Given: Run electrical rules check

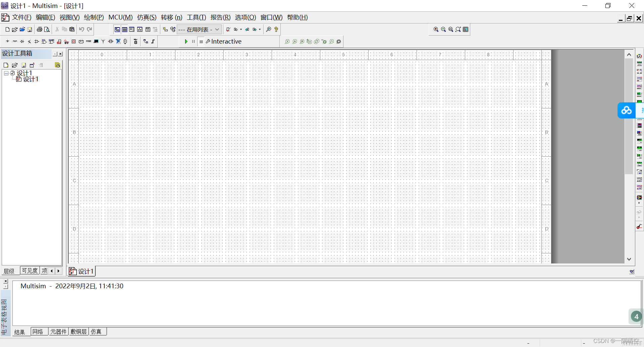Looking at the screenshot, I should pyautogui.click(x=228, y=30).
